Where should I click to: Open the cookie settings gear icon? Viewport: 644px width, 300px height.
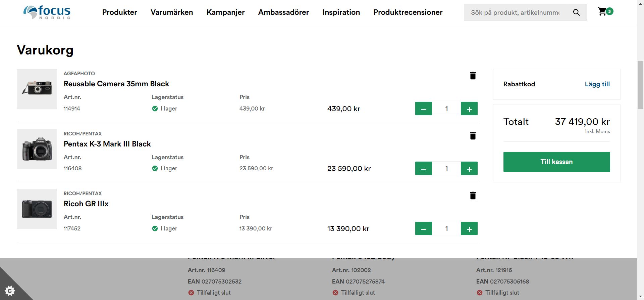tap(10, 291)
